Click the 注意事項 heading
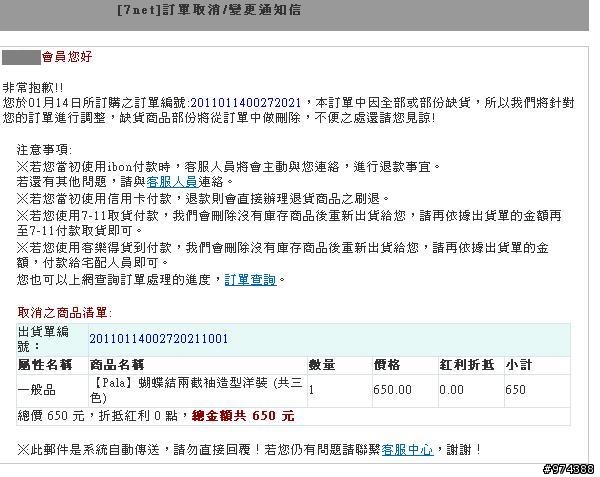Image resolution: width=600 pixels, height=477 pixels. [44, 150]
